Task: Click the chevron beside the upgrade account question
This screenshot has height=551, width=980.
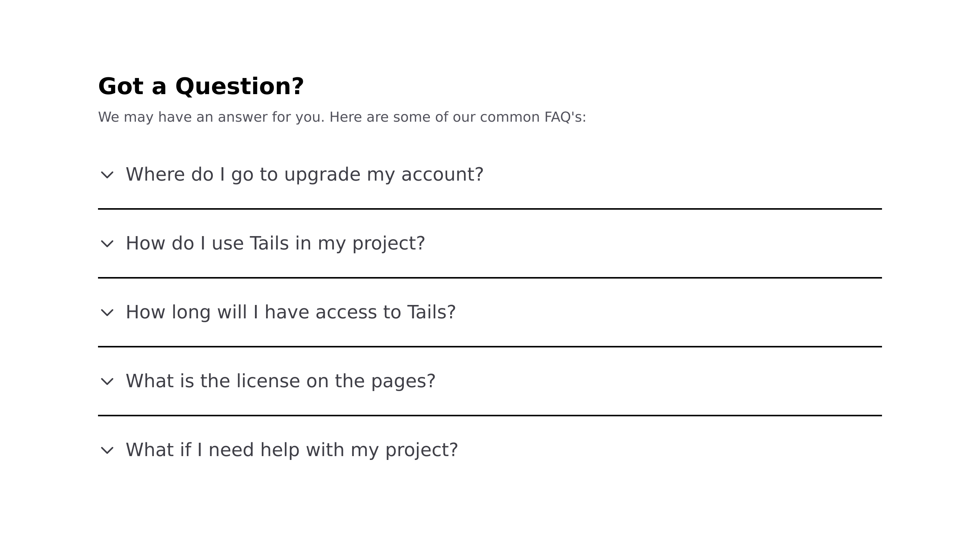Action: click(x=107, y=175)
